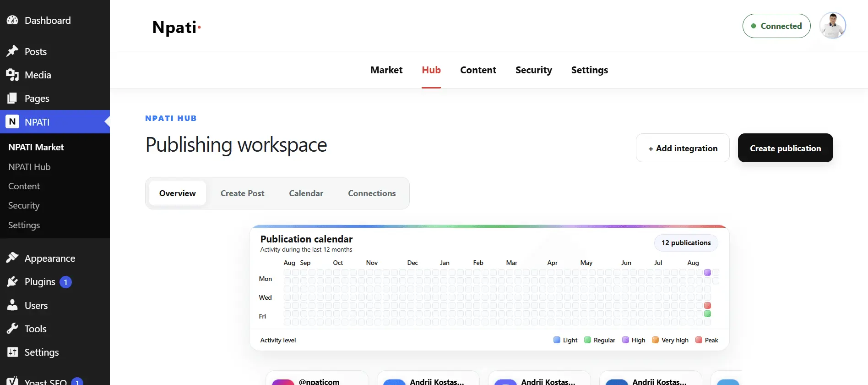Viewport: 868px width, 385px height.
Task: Click the NPATI "N" logo icon
Action: [x=12, y=121]
